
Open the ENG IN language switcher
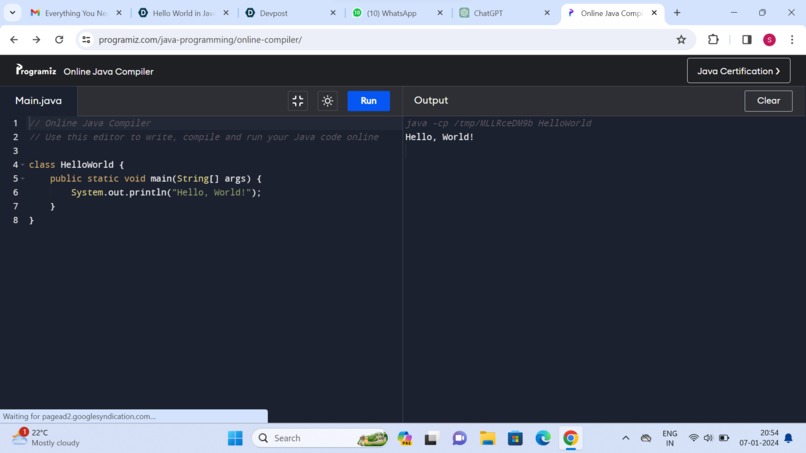tap(669, 438)
